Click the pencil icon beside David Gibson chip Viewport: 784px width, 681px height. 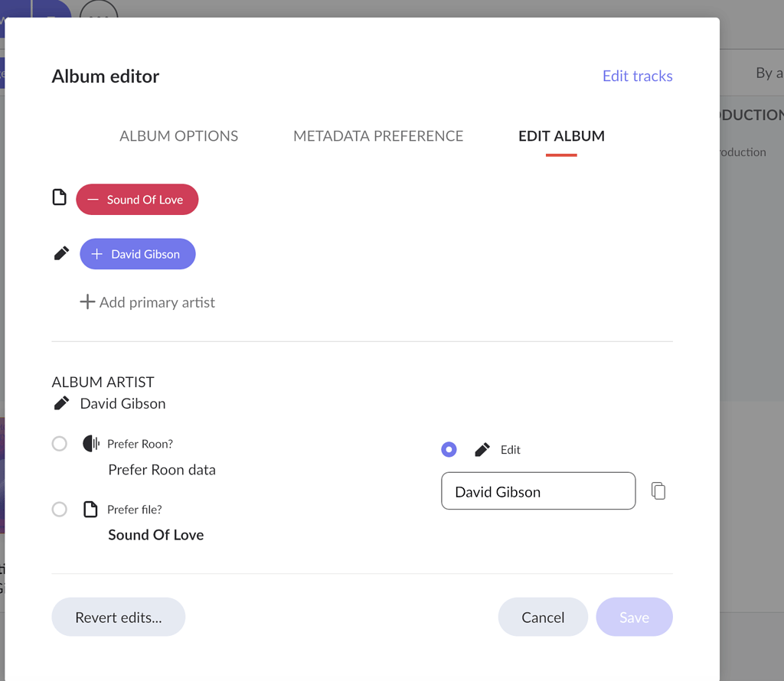click(60, 253)
